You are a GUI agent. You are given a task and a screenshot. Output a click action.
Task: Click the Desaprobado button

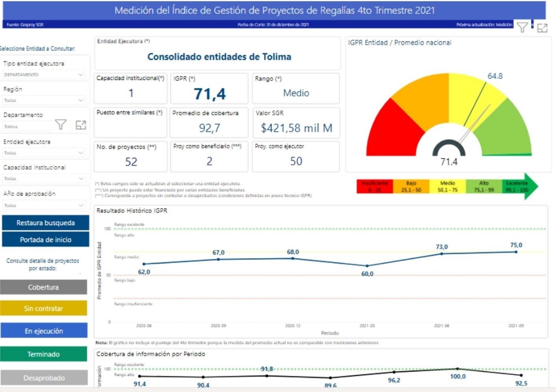[43, 378]
